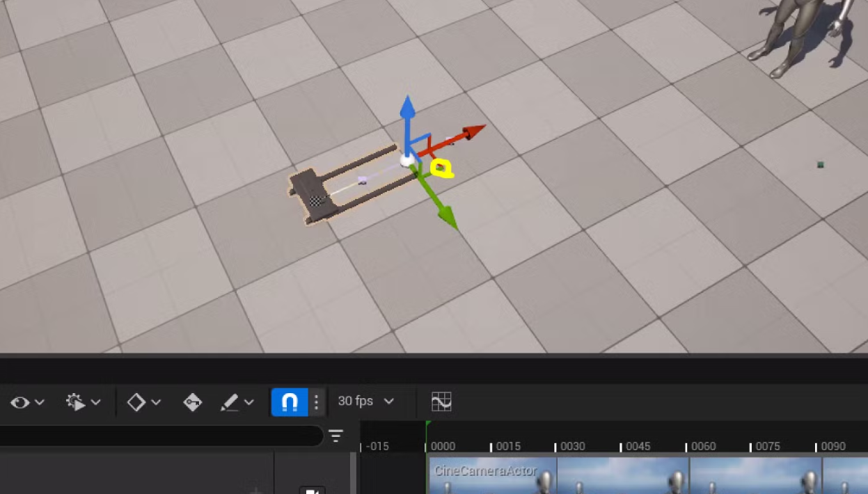Viewport: 868px width, 494px height.
Task: Open the track filter icon
Action: tap(336, 436)
